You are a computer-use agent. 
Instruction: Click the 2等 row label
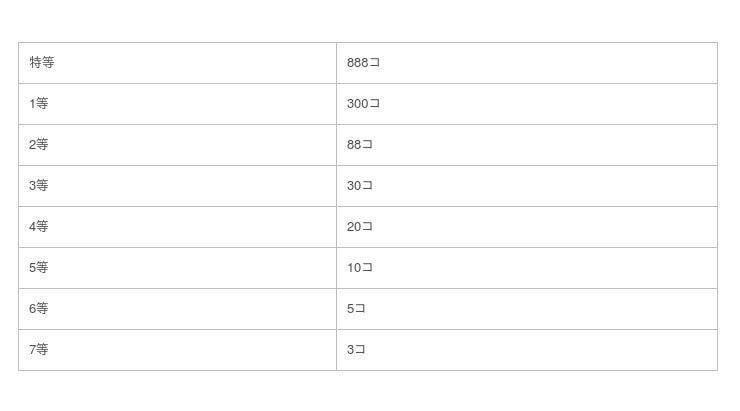point(39,145)
